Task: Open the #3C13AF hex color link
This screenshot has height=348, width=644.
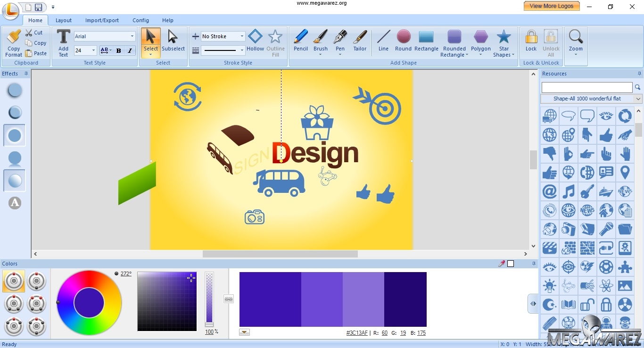Action: [357, 332]
